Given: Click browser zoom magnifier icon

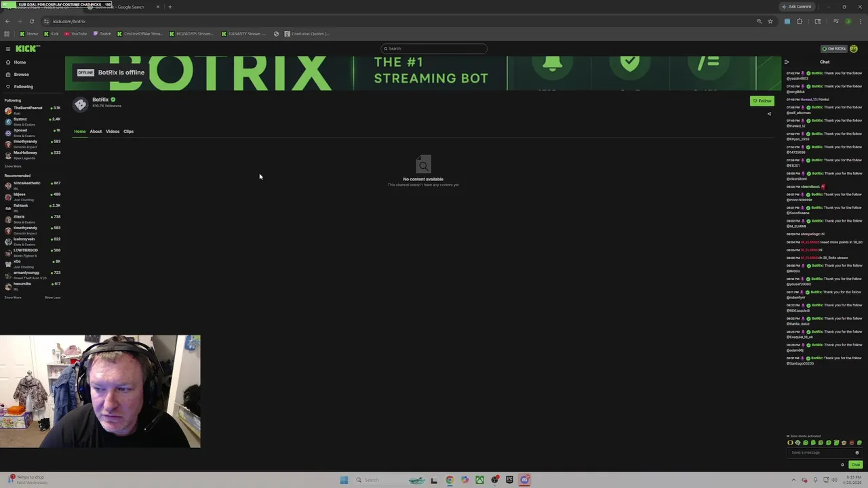Looking at the screenshot, I should [x=759, y=22].
